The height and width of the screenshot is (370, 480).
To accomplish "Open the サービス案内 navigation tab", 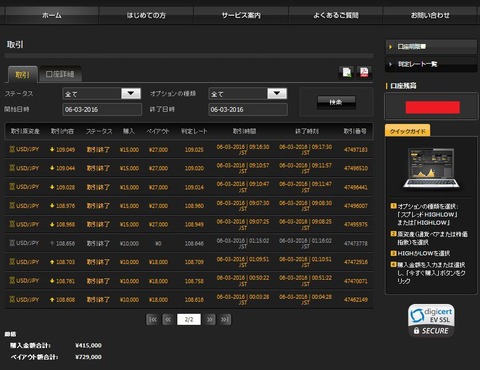I will click(x=241, y=15).
